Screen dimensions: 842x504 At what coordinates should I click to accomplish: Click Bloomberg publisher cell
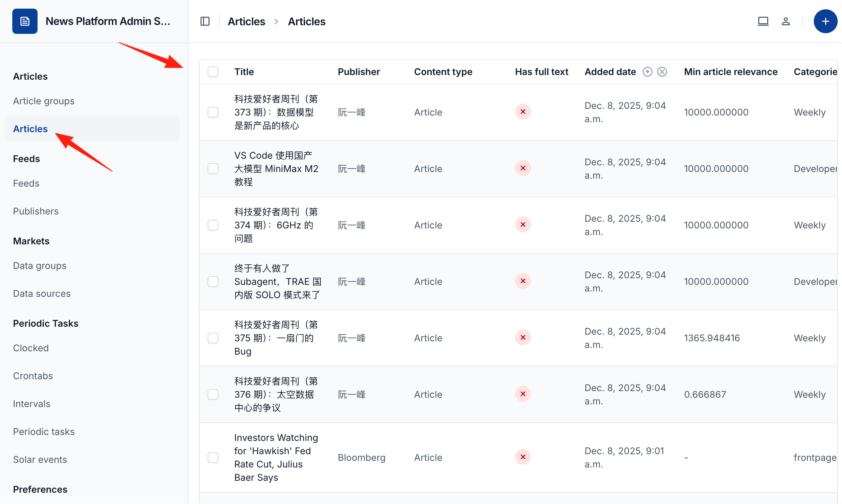pos(362,457)
